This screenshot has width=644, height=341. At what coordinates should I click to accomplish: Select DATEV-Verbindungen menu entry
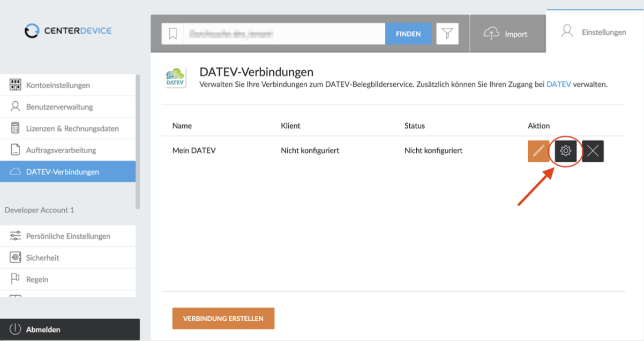pyautogui.click(x=68, y=172)
